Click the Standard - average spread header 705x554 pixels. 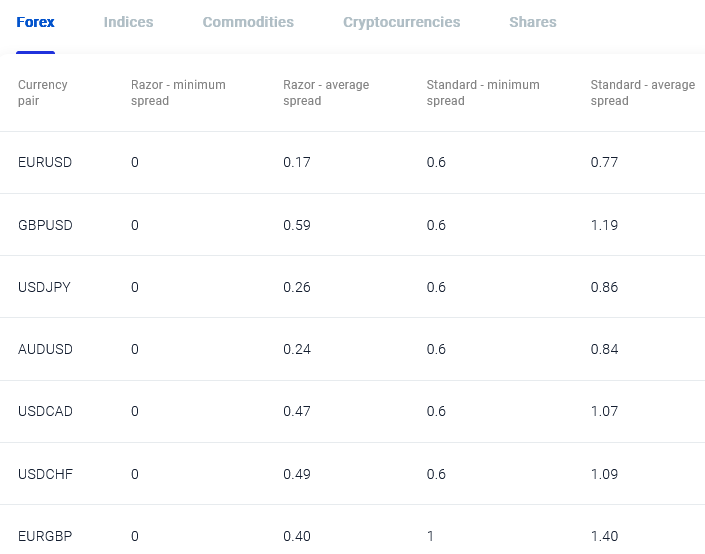642,93
